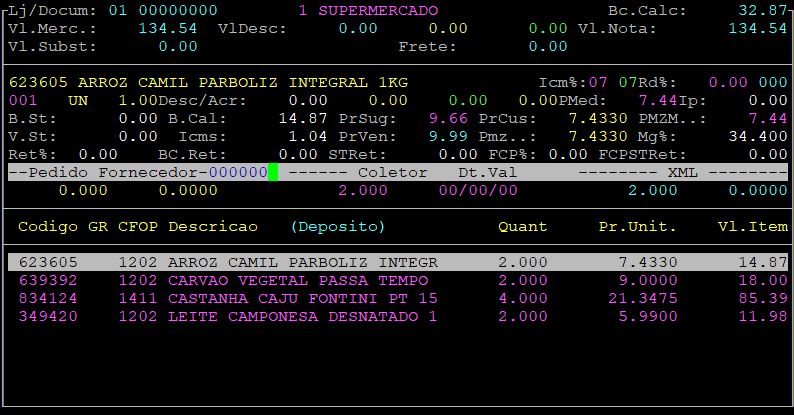Click the Coletor quantity 2.000

coord(363,191)
